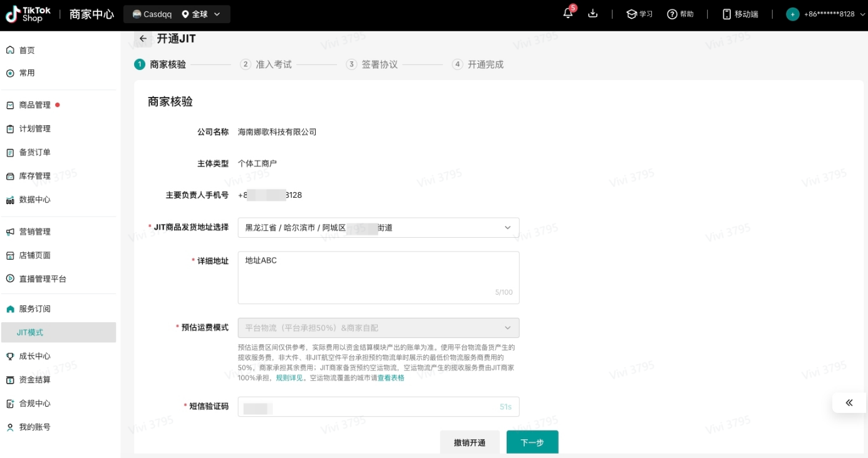Select step 3 签署协议 indicator
The width and height of the screenshot is (868, 458).
click(373, 64)
